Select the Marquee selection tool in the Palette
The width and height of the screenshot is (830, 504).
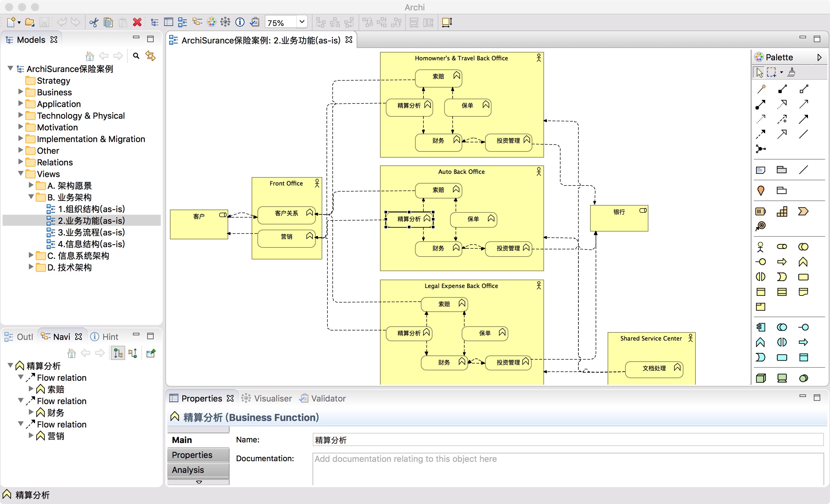[771, 72]
